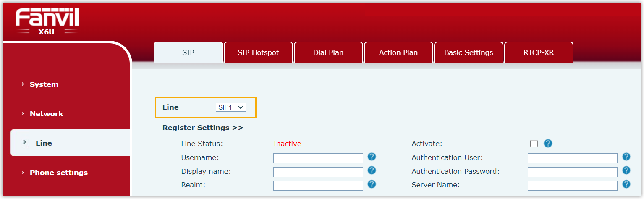Show help for Authentication User
This screenshot has height=199, width=644.
(x=626, y=157)
